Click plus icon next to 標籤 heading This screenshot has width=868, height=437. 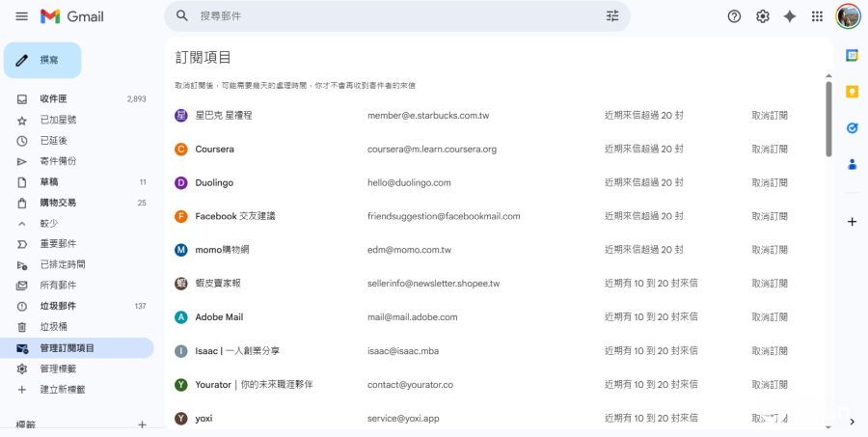tap(142, 424)
